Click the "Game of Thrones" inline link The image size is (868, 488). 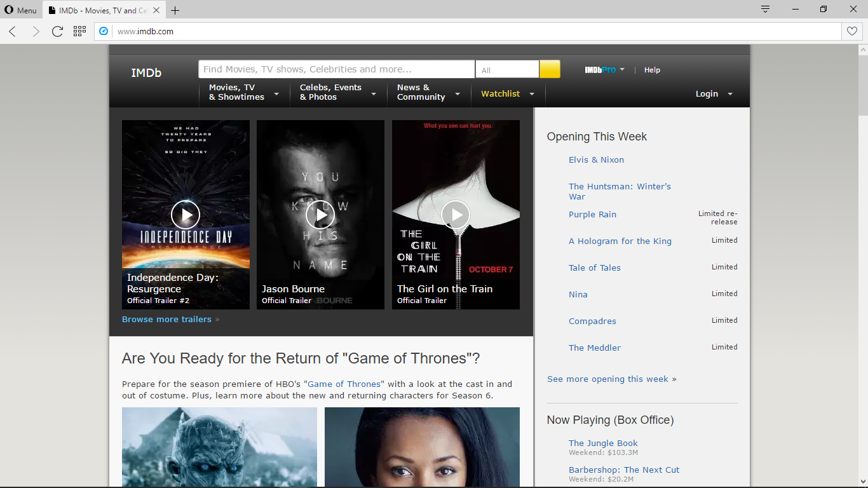(344, 384)
